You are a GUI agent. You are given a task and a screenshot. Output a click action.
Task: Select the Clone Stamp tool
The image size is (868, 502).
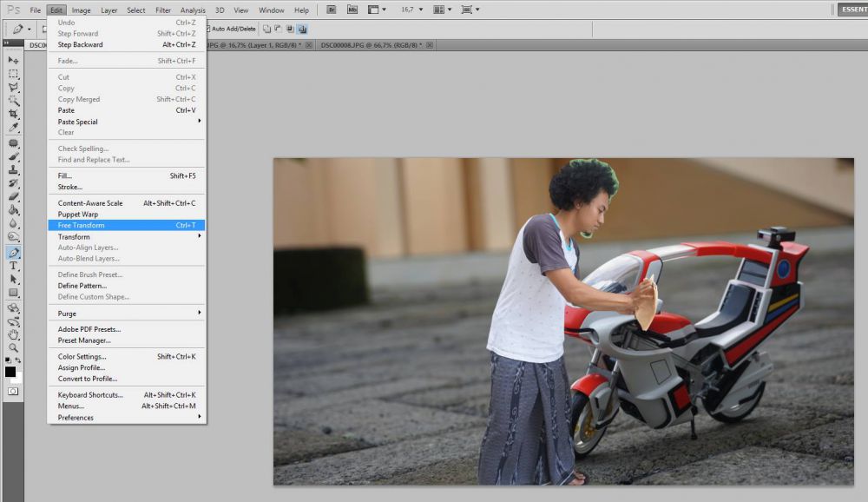[x=13, y=170]
